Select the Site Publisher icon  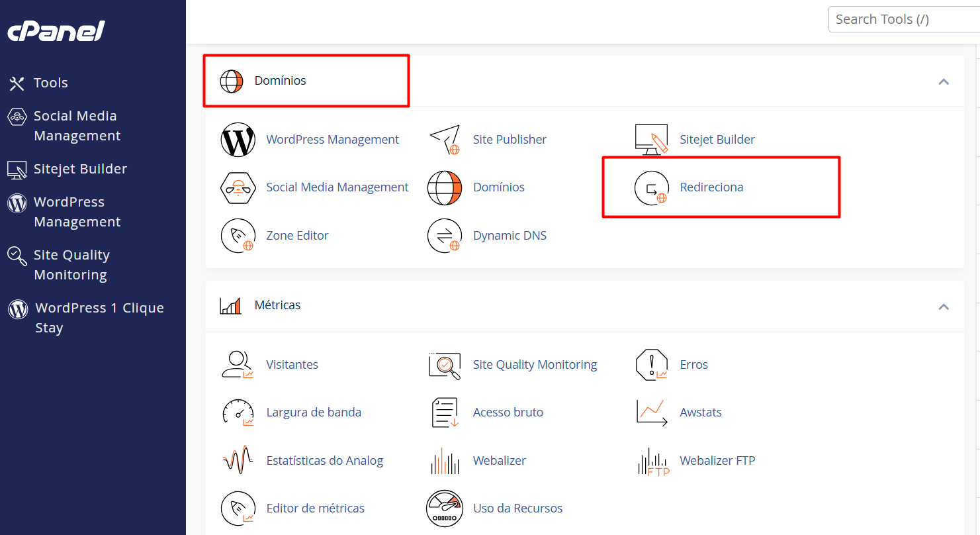coord(445,139)
